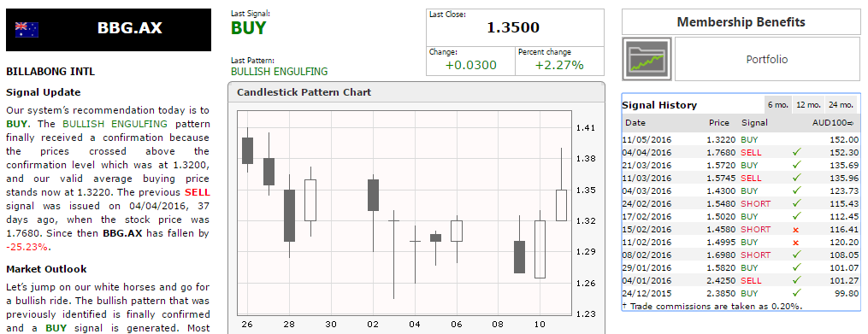Select the 29/01/2016 date entry

tap(647, 267)
